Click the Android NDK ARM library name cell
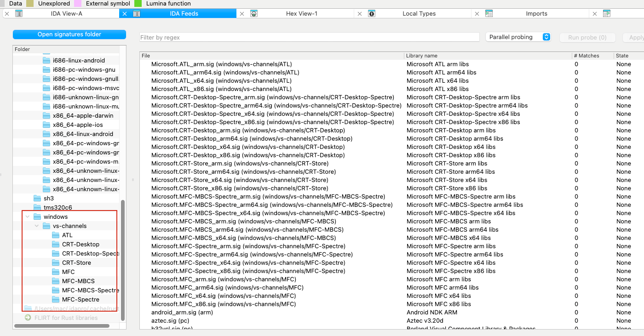The width and height of the screenshot is (644, 336). [432, 313]
